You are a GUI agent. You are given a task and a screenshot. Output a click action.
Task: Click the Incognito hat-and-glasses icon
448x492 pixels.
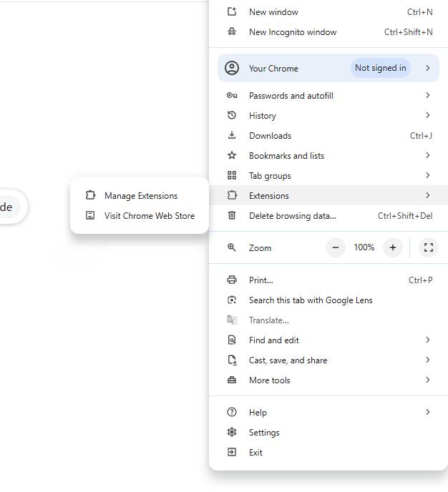click(x=232, y=31)
